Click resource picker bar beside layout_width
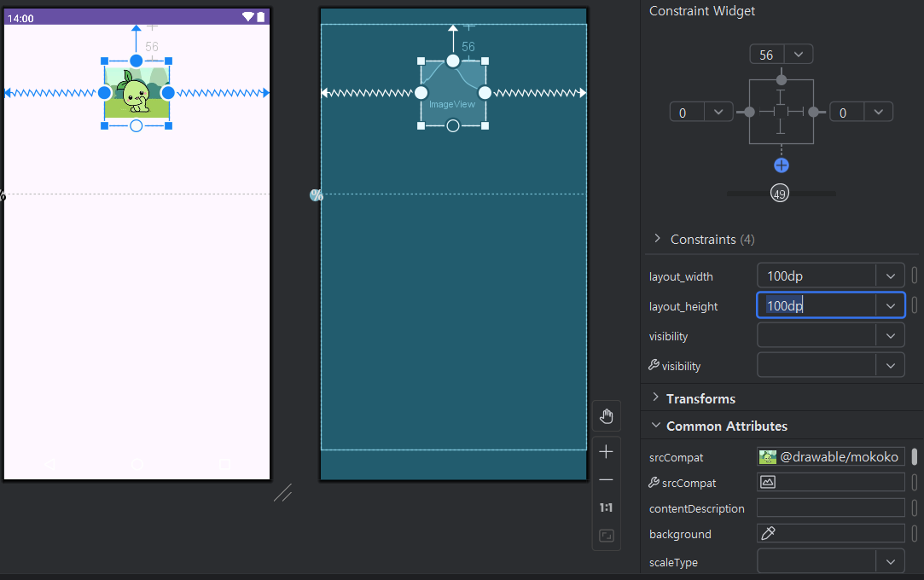 tap(915, 275)
